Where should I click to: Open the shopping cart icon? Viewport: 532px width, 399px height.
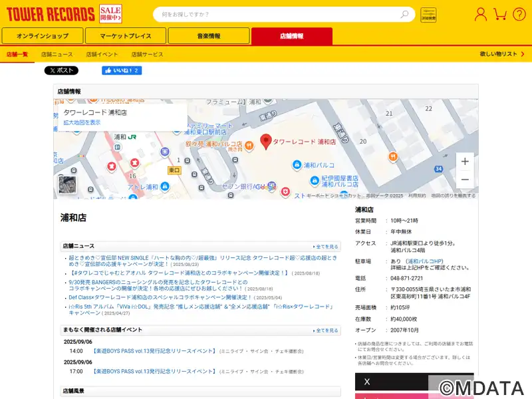(500, 14)
